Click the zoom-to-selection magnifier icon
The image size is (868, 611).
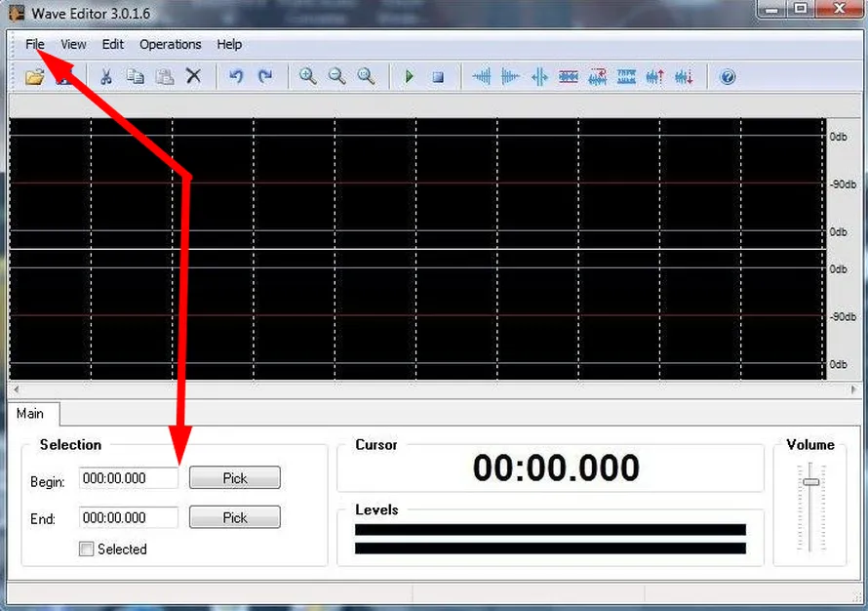coord(366,76)
